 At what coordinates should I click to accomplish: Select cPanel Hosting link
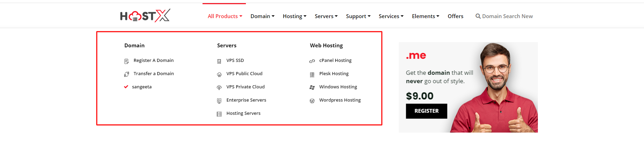click(335, 60)
